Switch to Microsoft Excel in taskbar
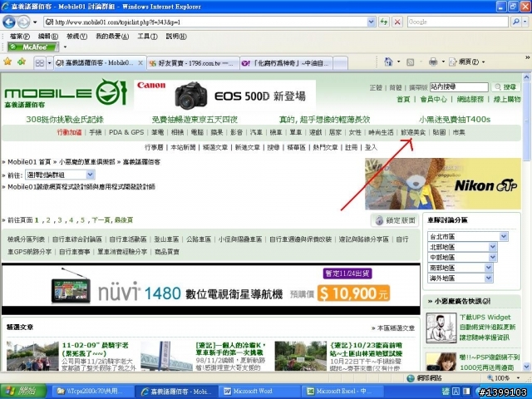Image resolution: width=532 pixels, height=399 pixels. [x=343, y=392]
